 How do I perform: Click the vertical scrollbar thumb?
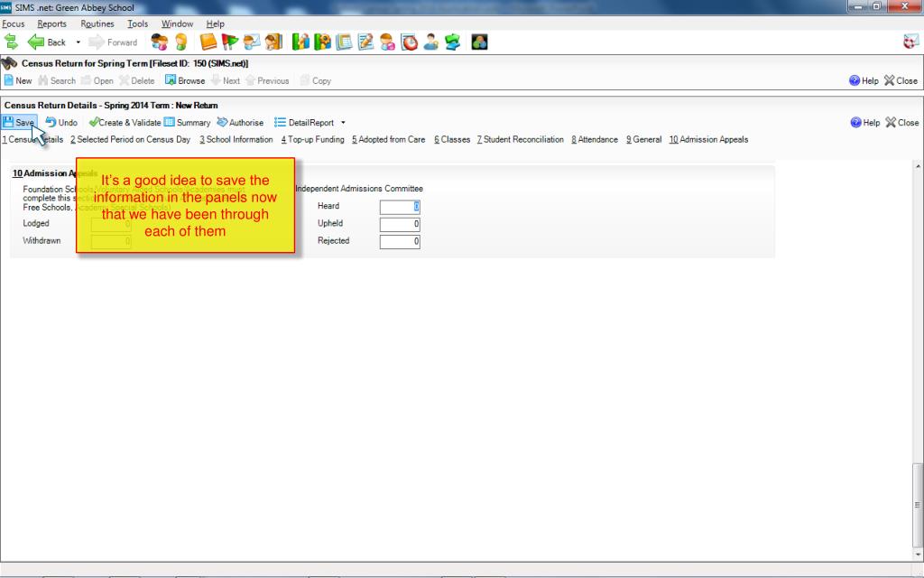pos(918,506)
